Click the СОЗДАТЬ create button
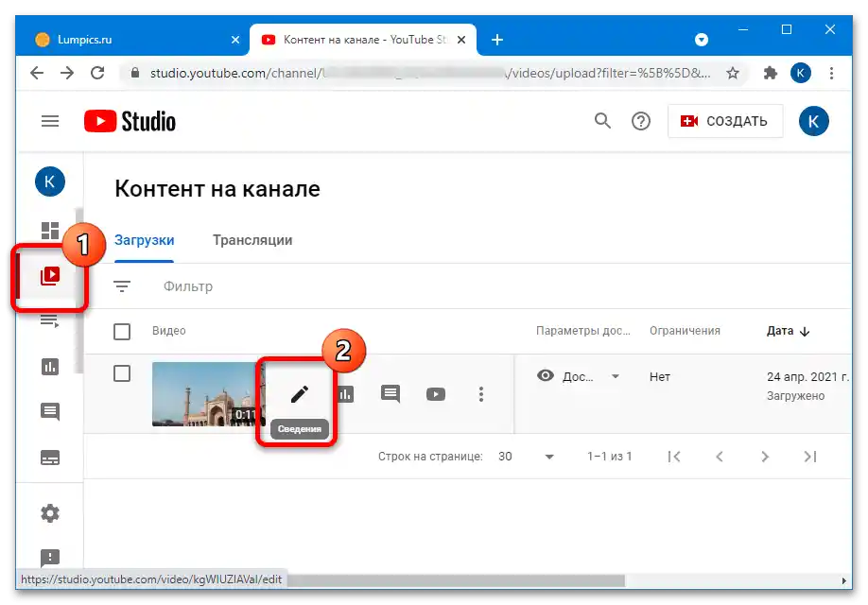Screen dimensions: 868x605 725,121
